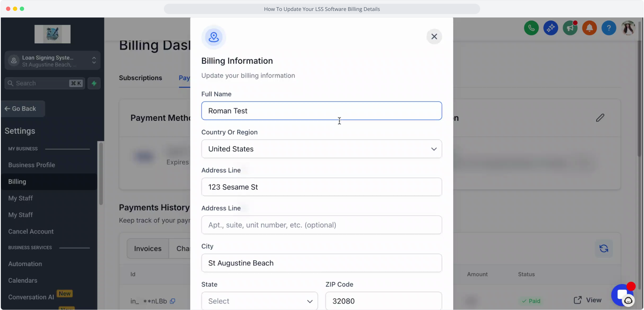Open the megaphone announcements icon
Viewport: 644px width, 310px height.
570,28
